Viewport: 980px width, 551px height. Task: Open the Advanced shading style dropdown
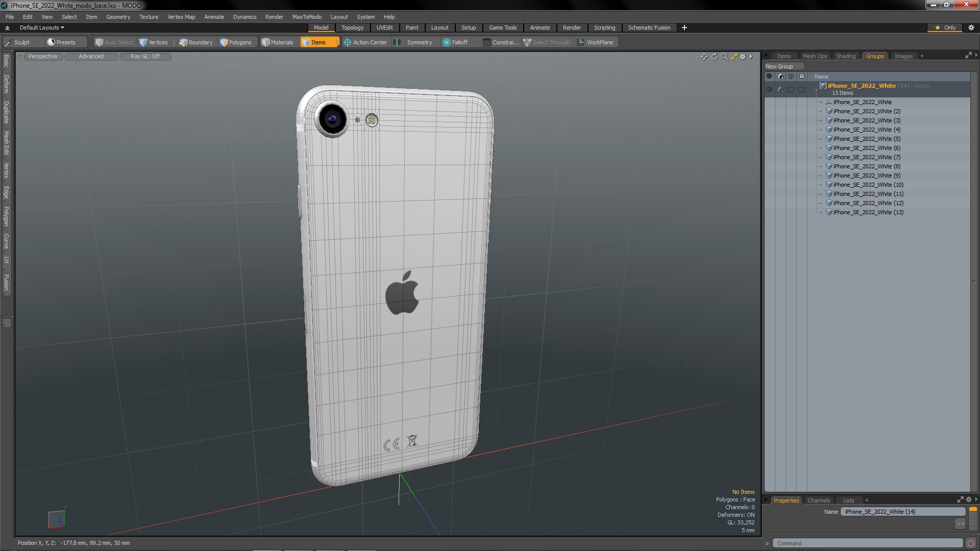91,57
